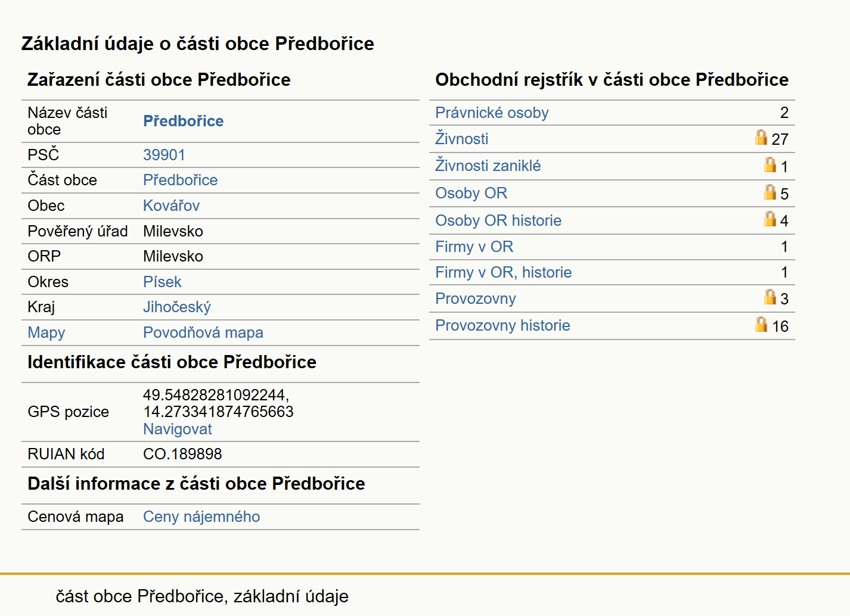Open the Provozovny historie link
Image resolution: width=850 pixels, height=616 pixels.
(502, 325)
